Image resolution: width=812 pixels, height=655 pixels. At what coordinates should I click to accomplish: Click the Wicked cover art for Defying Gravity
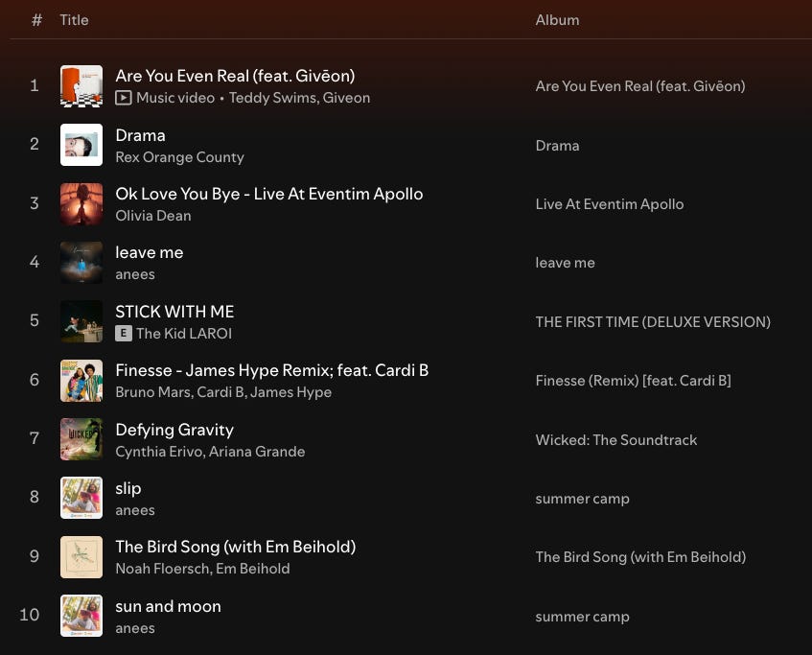click(81, 439)
